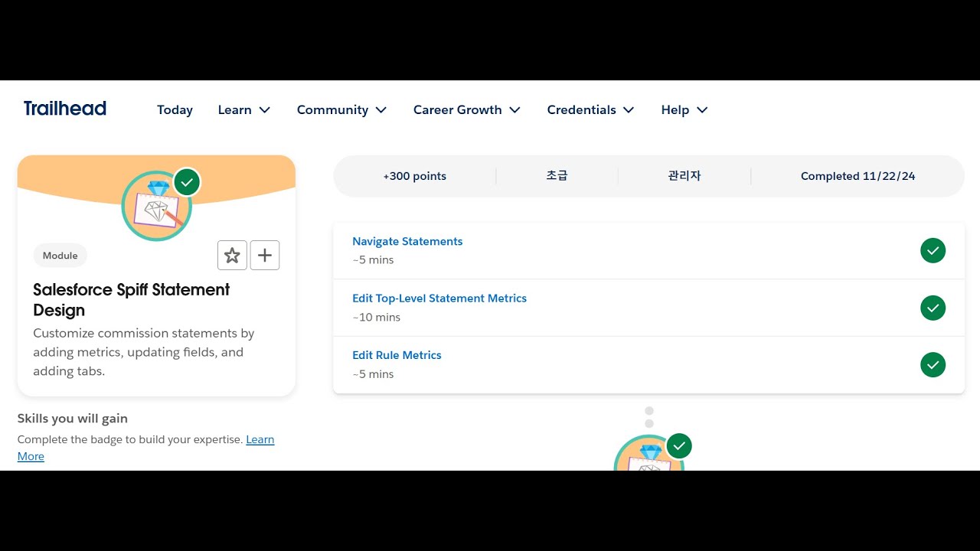Click the Trailhead logo
The height and width of the screenshot is (551, 980).
(65, 109)
